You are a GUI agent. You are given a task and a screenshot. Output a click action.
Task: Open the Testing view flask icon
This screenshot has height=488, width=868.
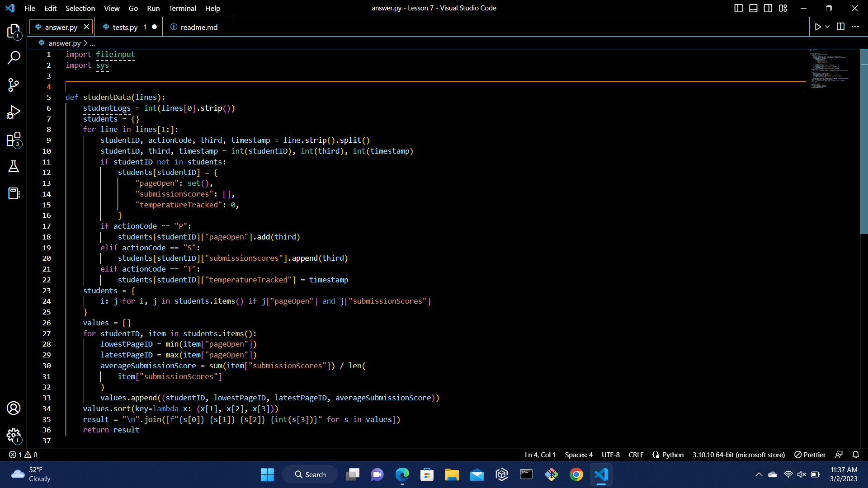click(x=14, y=166)
